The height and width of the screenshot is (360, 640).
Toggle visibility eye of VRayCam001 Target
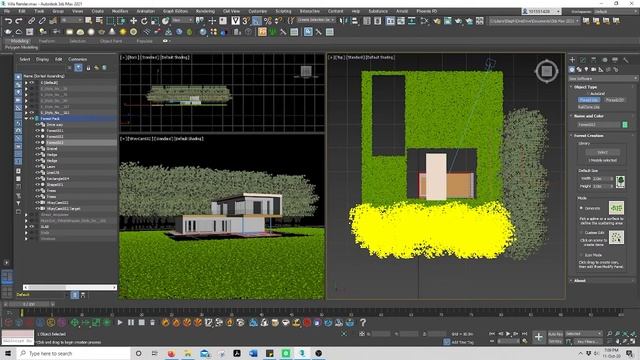coord(38,209)
